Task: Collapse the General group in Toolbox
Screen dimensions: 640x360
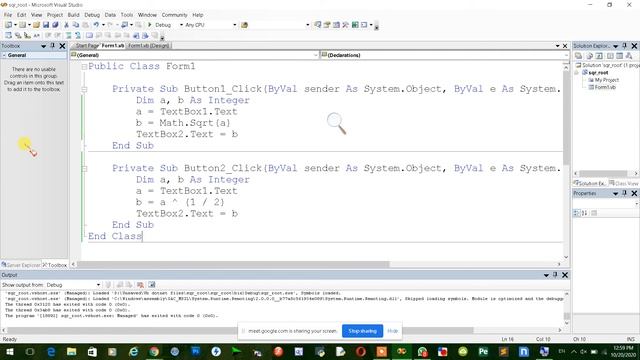Action: [x=4, y=55]
